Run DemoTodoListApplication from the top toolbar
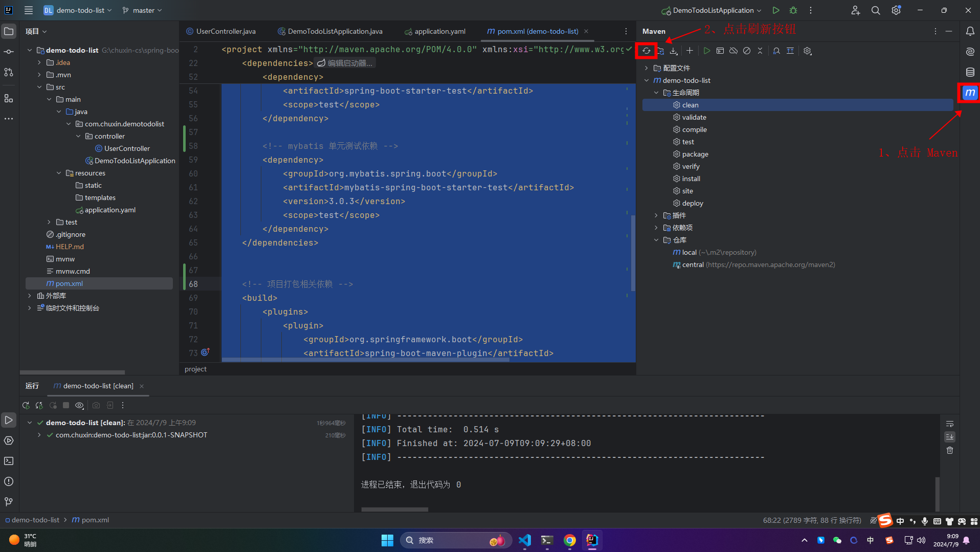Viewport: 980px width, 552px height. pos(776,10)
